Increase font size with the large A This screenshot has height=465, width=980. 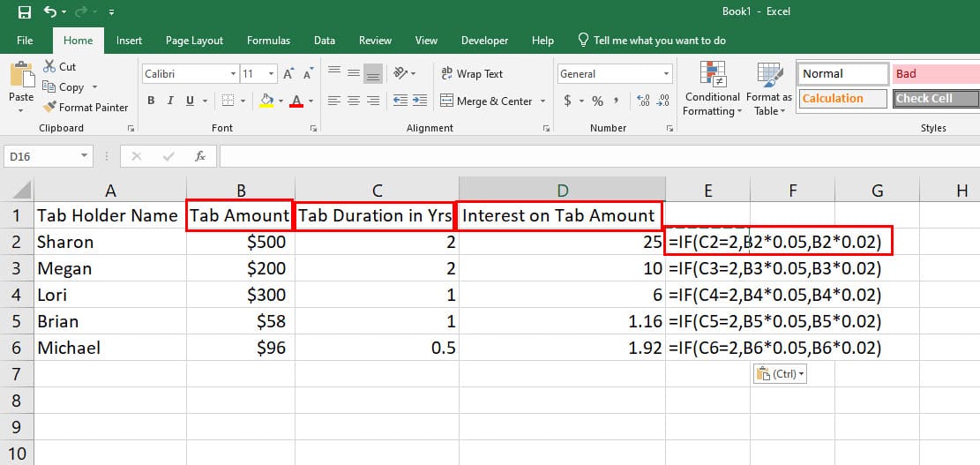pyautogui.click(x=288, y=74)
